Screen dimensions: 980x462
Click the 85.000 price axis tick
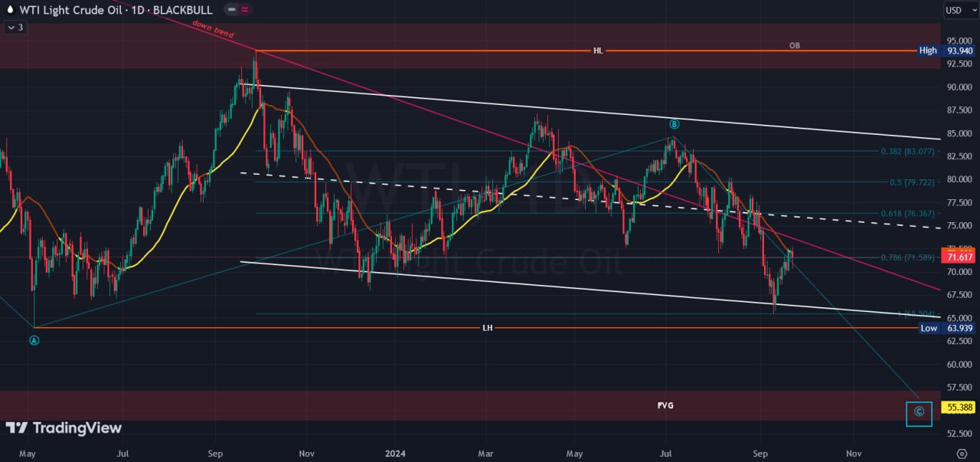959,133
